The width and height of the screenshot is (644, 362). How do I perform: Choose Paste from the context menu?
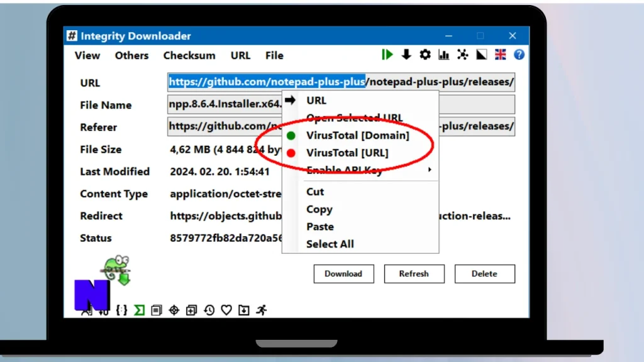[360, 226]
